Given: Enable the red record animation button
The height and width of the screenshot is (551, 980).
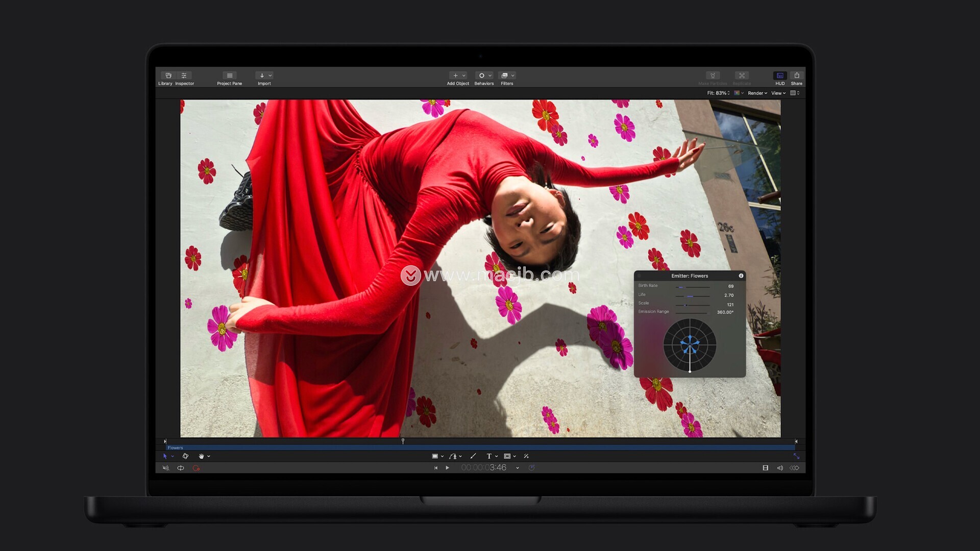Looking at the screenshot, I should coord(196,468).
